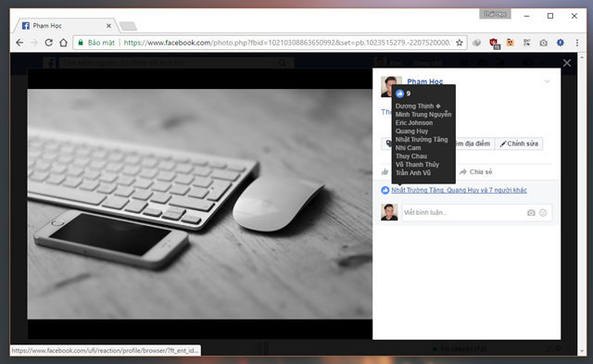Open Phạm Học profile name link

[x=424, y=82]
